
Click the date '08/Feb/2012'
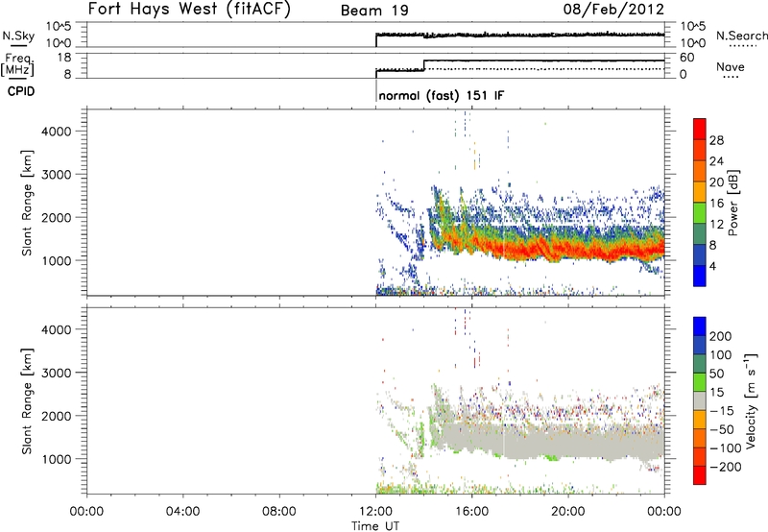(x=613, y=10)
